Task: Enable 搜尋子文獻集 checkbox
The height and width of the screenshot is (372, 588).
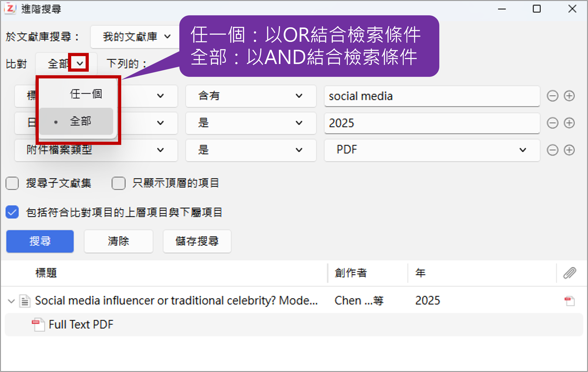Action: 12,183
